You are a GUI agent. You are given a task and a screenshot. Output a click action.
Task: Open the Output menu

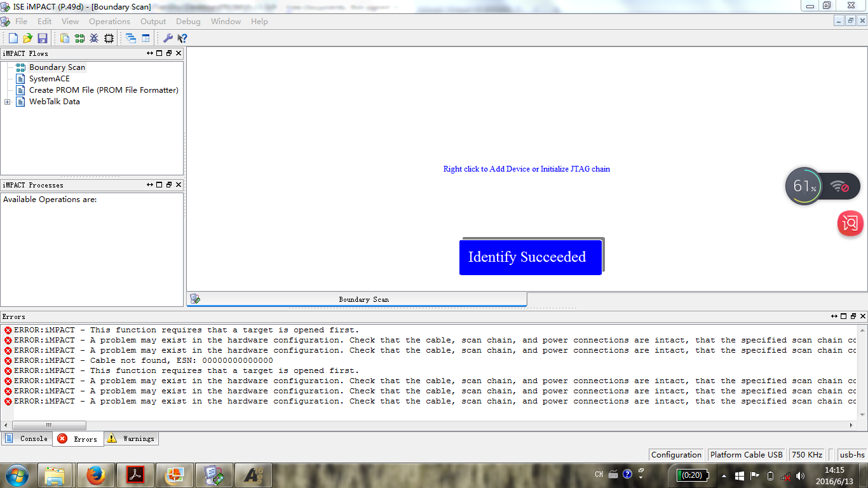tap(153, 22)
